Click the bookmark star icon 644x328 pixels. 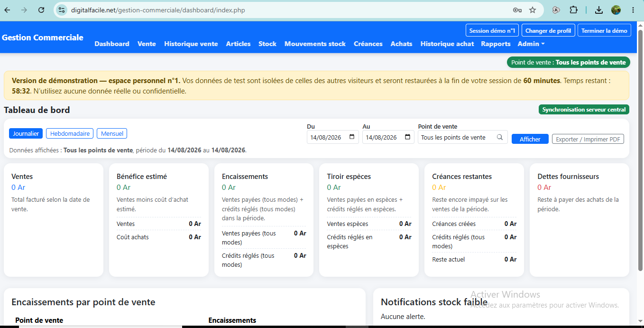[533, 10]
